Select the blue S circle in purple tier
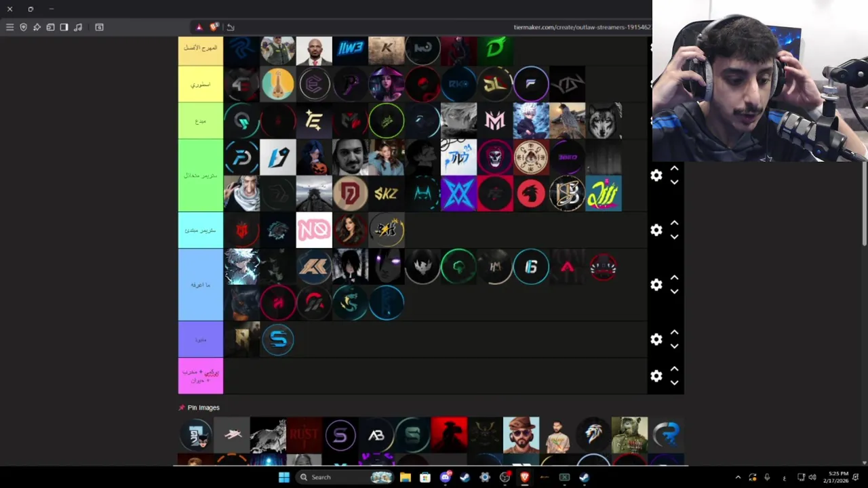868x488 pixels. [x=278, y=340]
